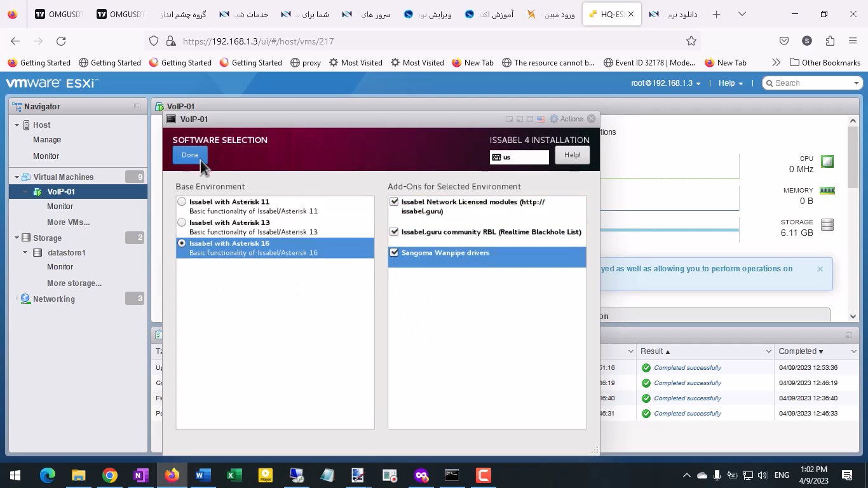Open Microsoft Word from taskbar
This screenshot has height=488, width=868.
(x=203, y=475)
